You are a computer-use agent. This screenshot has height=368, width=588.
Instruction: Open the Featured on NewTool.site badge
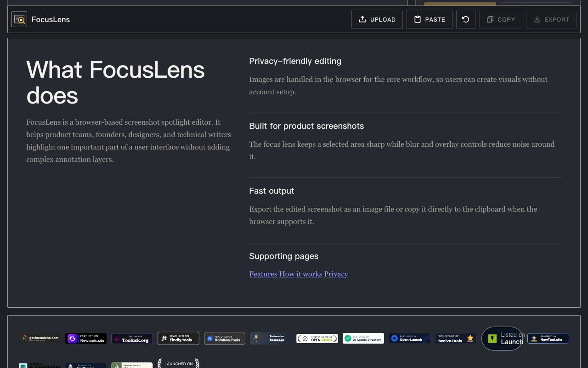pos(548,339)
